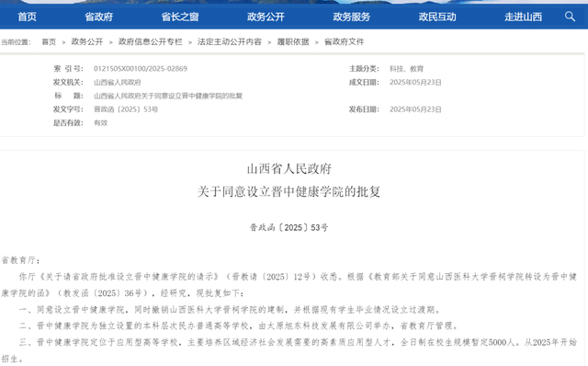588x366 pixels.
Task: Open 政府信息公开专栏 breadcrumb link
Action: pyautogui.click(x=151, y=41)
